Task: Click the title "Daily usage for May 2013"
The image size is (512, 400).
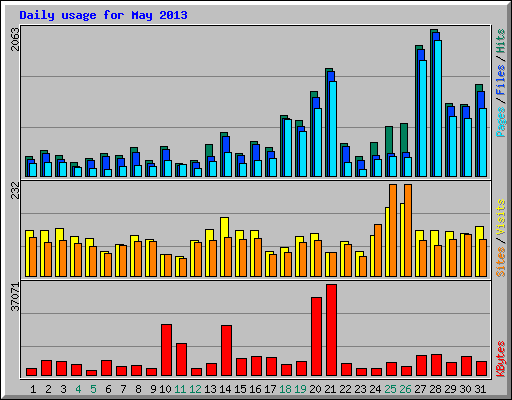Action: pyautogui.click(x=103, y=15)
